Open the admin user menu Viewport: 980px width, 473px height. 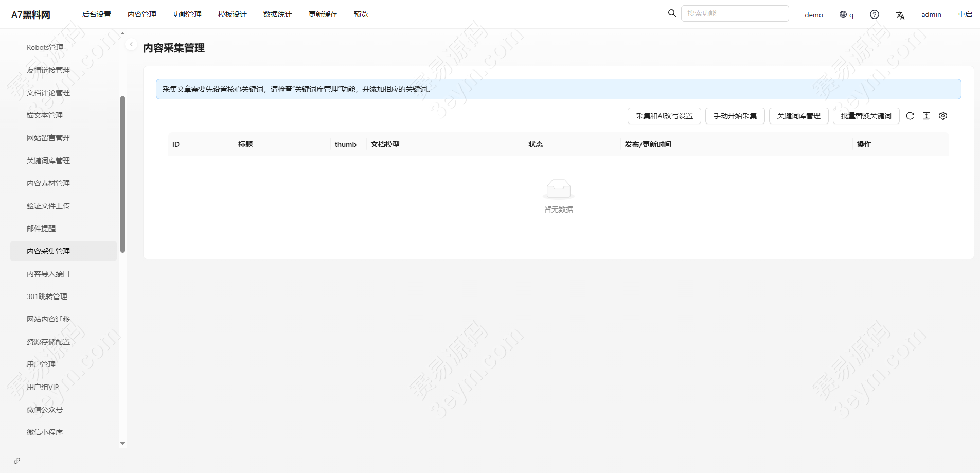tap(931, 14)
